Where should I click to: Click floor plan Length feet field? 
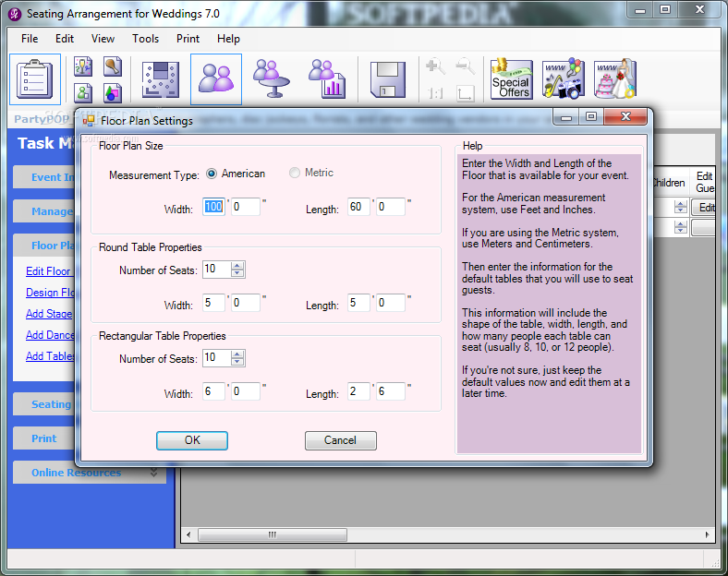[x=358, y=207]
